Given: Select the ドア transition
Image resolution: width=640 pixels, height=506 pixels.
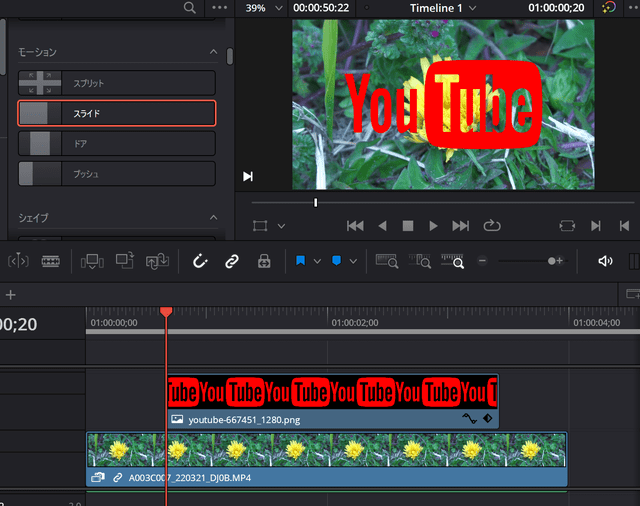Looking at the screenshot, I should (x=117, y=143).
